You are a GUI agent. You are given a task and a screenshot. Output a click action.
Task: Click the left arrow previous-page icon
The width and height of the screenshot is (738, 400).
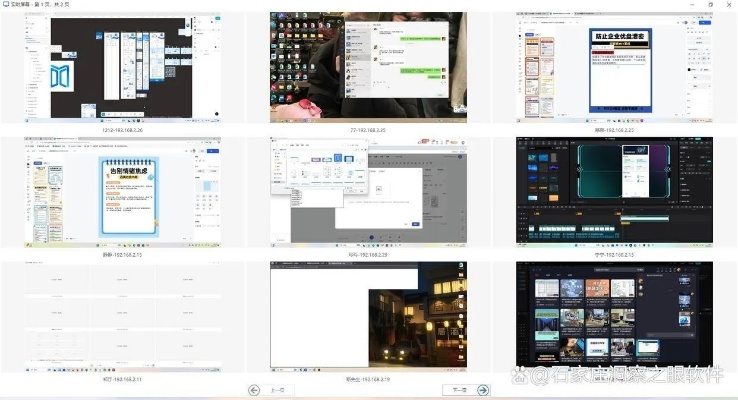coord(254,390)
